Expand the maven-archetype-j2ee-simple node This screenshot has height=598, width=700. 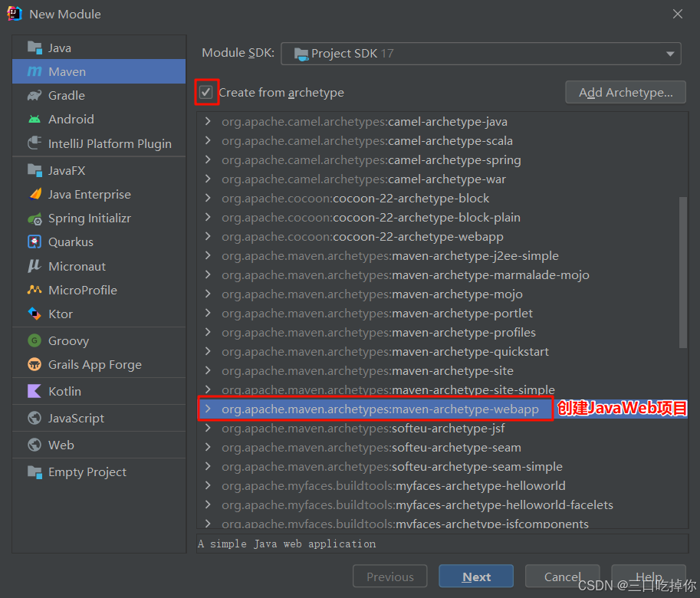click(208, 255)
